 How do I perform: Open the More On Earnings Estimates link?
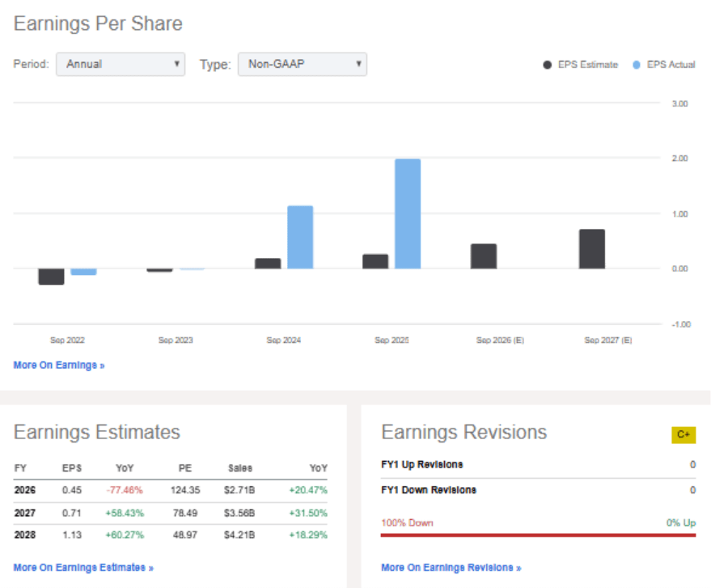pyautogui.click(x=83, y=568)
